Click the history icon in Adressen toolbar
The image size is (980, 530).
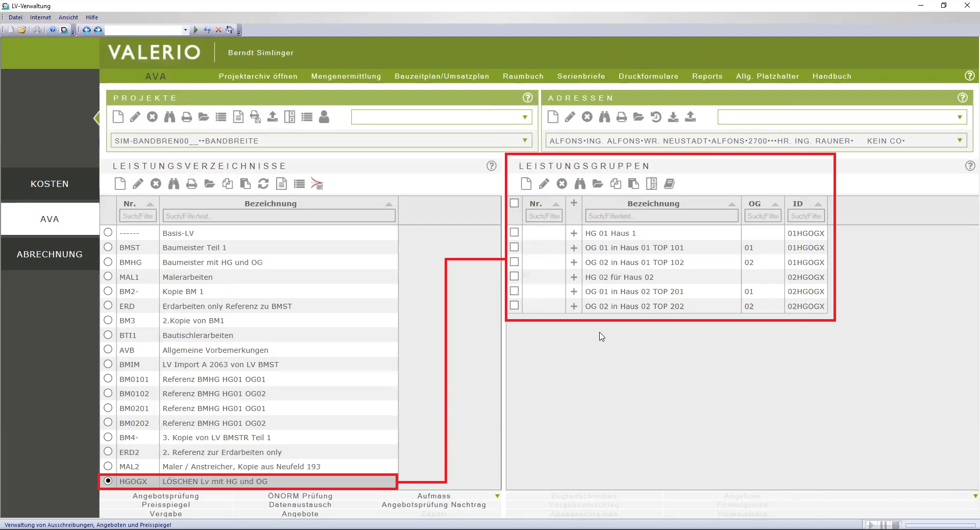pos(656,117)
